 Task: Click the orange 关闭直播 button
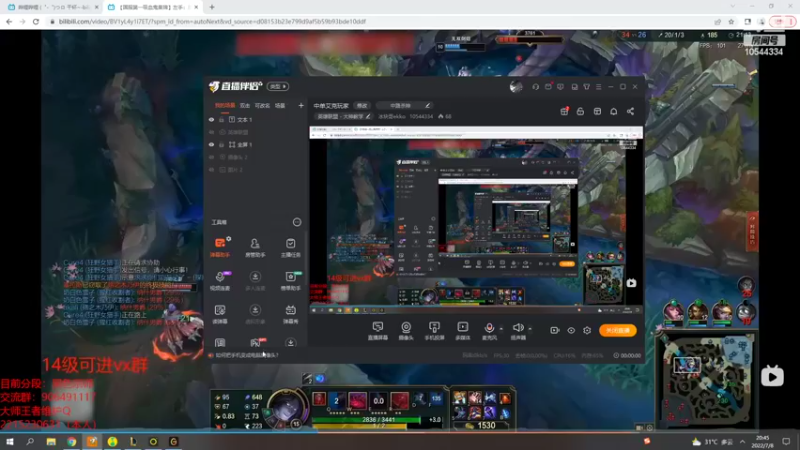coord(617,330)
